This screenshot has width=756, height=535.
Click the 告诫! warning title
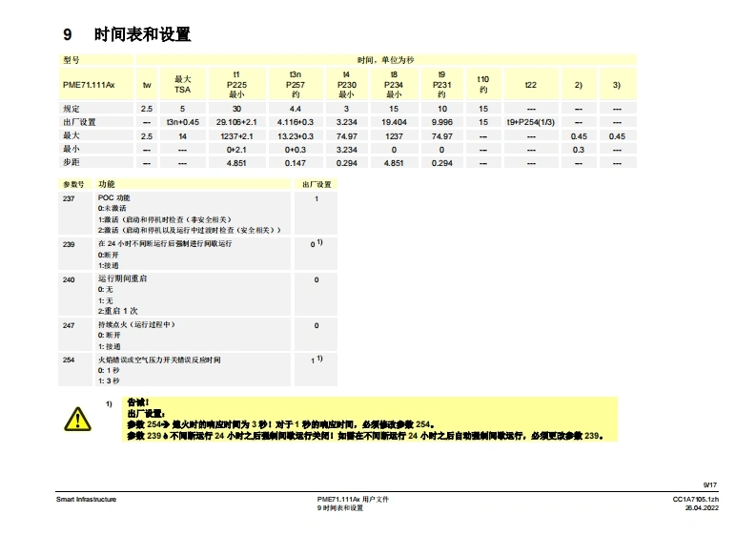pyautogui.click(x=138, y=402)
